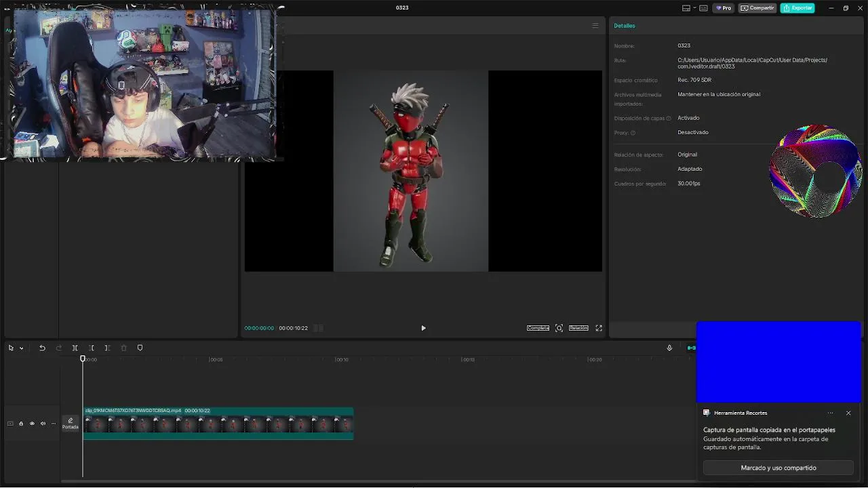Open Snipping Tool notification options menu
The height and width of the screenshot is (488, 868).
click(x=830, y=413)
